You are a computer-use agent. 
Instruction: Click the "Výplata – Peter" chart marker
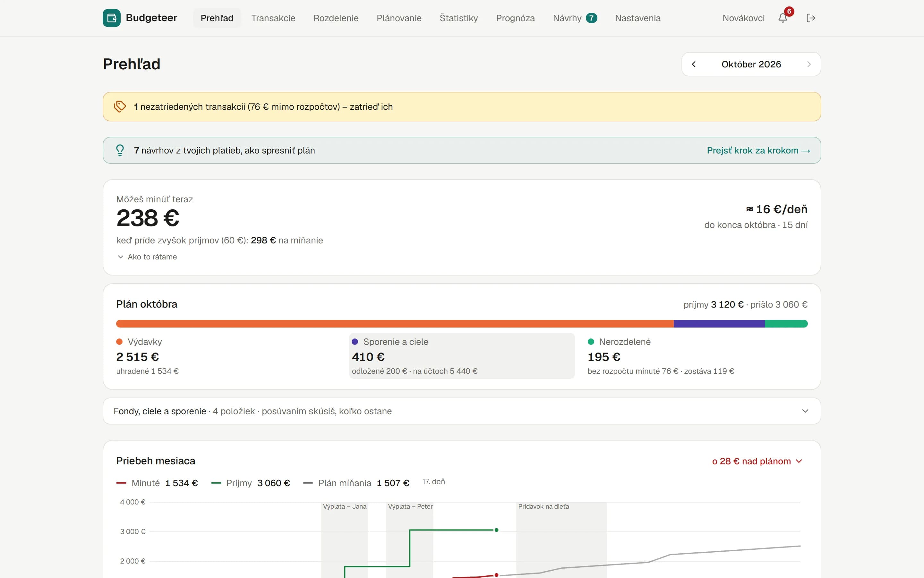410,506
